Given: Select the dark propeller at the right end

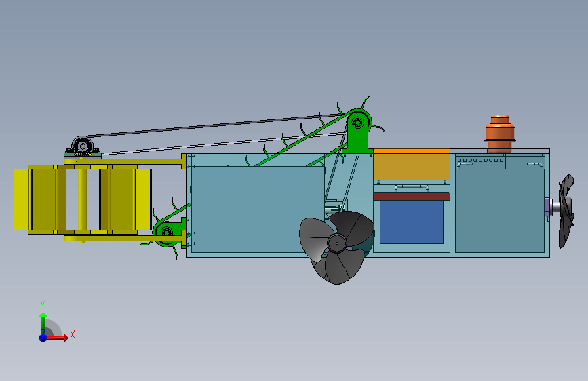Looking at the screenshot, I should [x=566, y=211].
